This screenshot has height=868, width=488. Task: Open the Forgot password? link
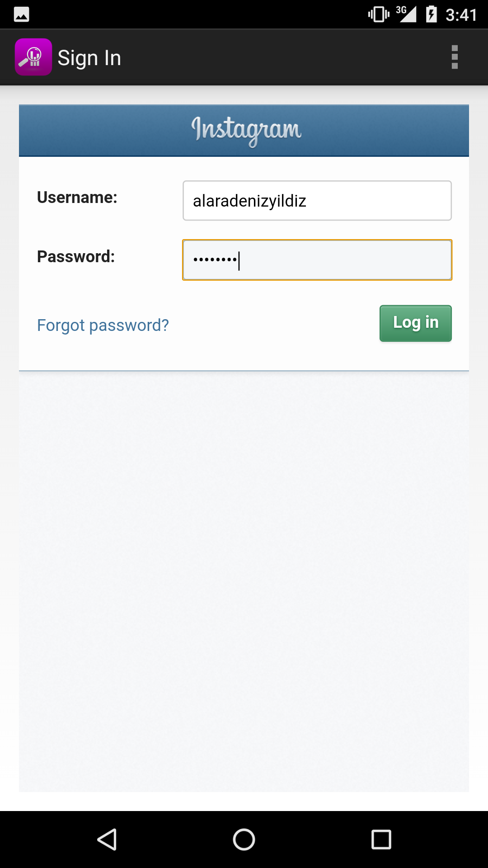[103, 325]
